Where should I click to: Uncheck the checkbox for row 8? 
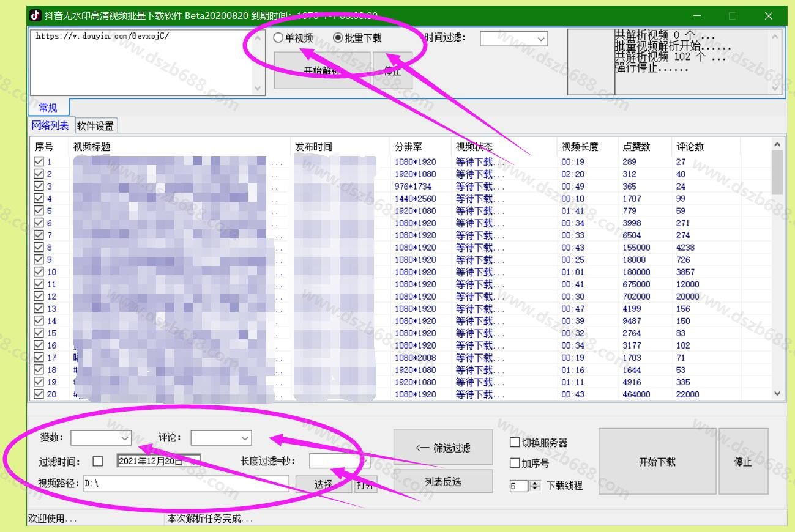(39, 248)
